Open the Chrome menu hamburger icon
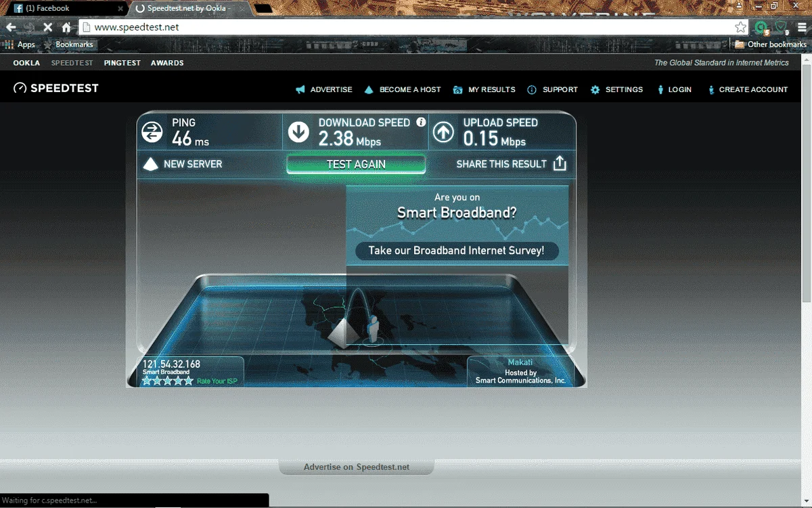Viewport: 812px width, 508px height. click(x=803, y=27)
